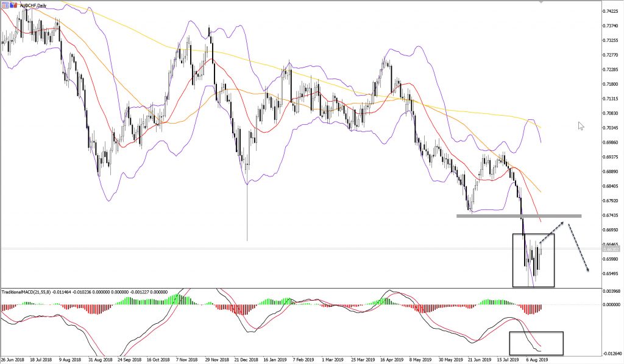624x364 pixels.
Task: Select the gray horizontal resistance bar
Action: tap(518, 216)
